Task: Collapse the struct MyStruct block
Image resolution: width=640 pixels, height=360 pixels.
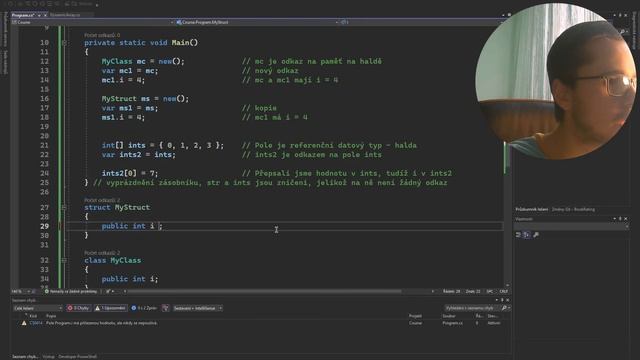Action: [x=64, y=207]
